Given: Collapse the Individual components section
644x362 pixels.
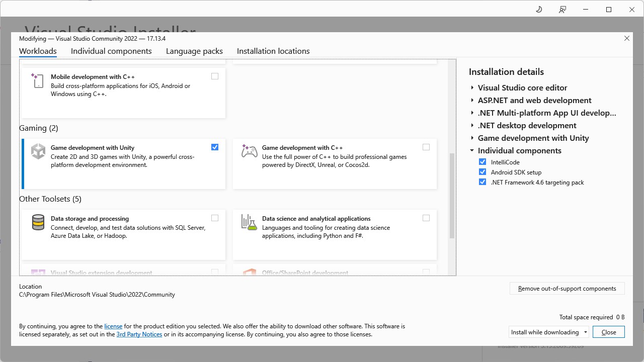Looking at the screenshot, I should click(x=472, y=151).
